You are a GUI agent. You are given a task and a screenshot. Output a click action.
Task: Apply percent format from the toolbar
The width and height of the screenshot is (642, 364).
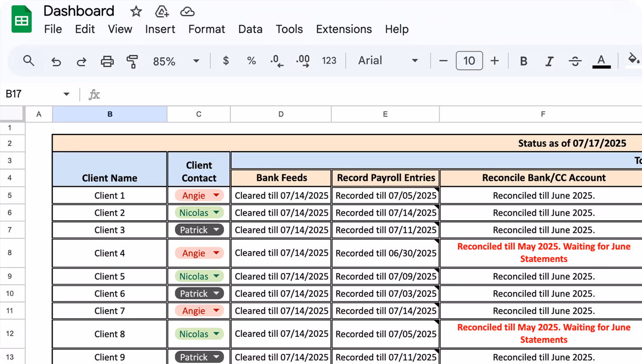click(251, 61)
